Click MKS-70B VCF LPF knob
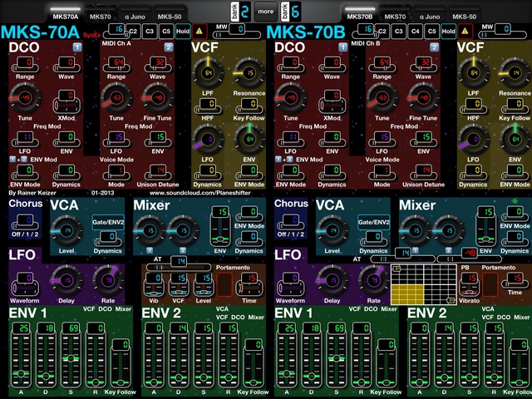Screen dimensions: 532x399 click(x=473, y=73)
